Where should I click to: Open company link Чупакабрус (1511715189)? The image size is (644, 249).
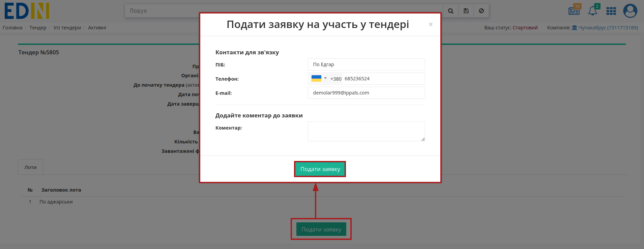(605, 28)
